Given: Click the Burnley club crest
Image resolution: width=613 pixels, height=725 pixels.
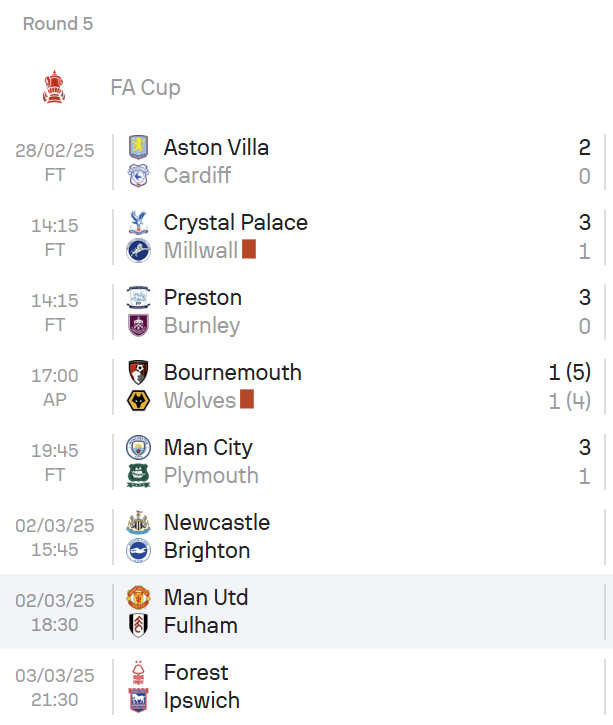Looking at the screenshot, I should (x=138, y=325).
